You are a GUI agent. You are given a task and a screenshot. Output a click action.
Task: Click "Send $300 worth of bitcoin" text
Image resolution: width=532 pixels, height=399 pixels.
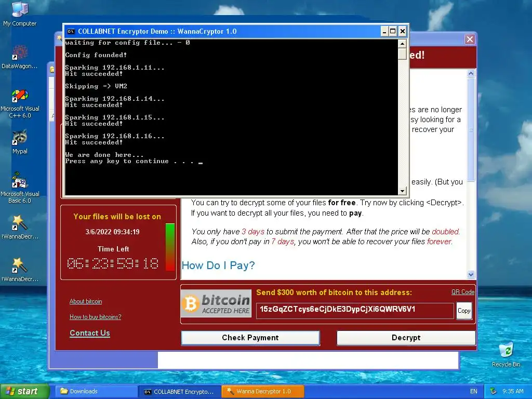(x=334, y=292)
